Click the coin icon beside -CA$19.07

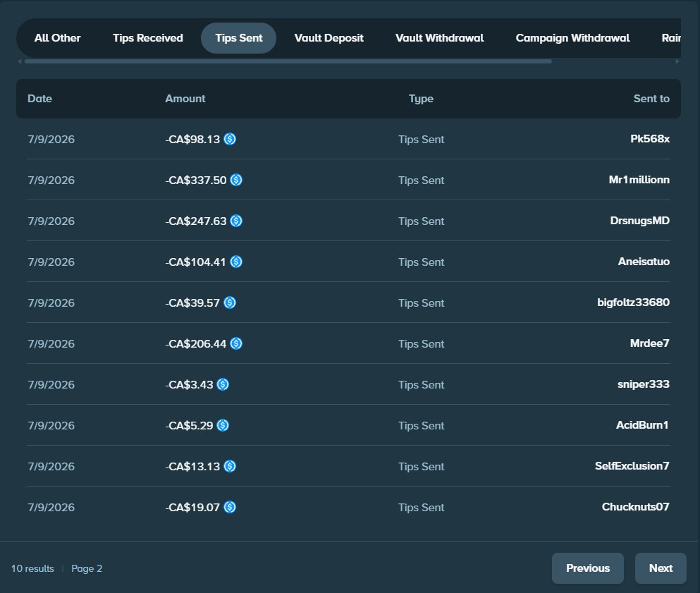click(x=230, y=507)
